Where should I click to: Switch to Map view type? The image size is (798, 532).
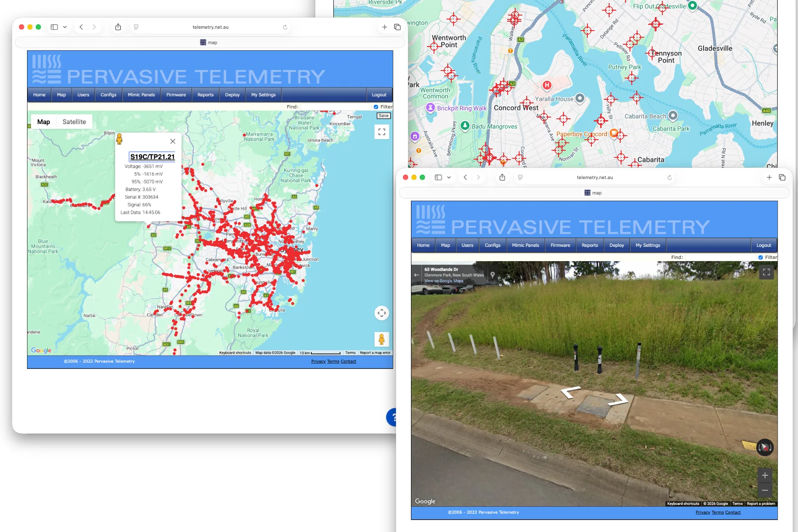43,122
